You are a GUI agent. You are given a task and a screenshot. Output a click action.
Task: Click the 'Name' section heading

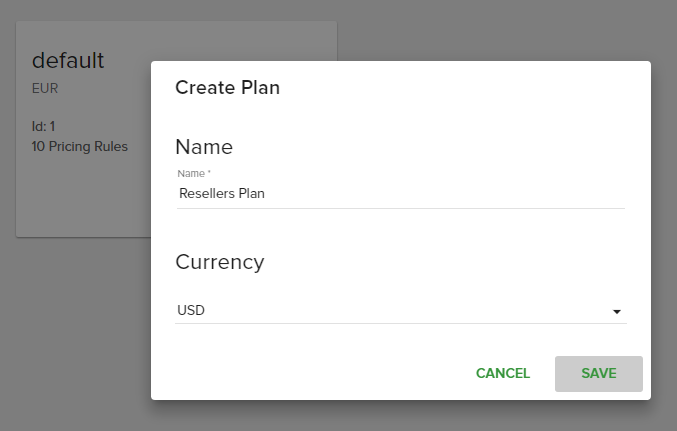coord(204,147)
